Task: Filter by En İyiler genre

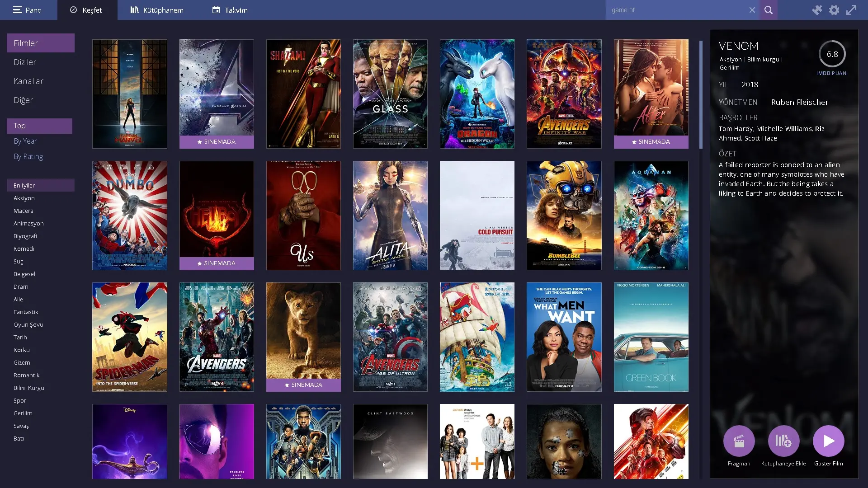Action: click(41, 185)
